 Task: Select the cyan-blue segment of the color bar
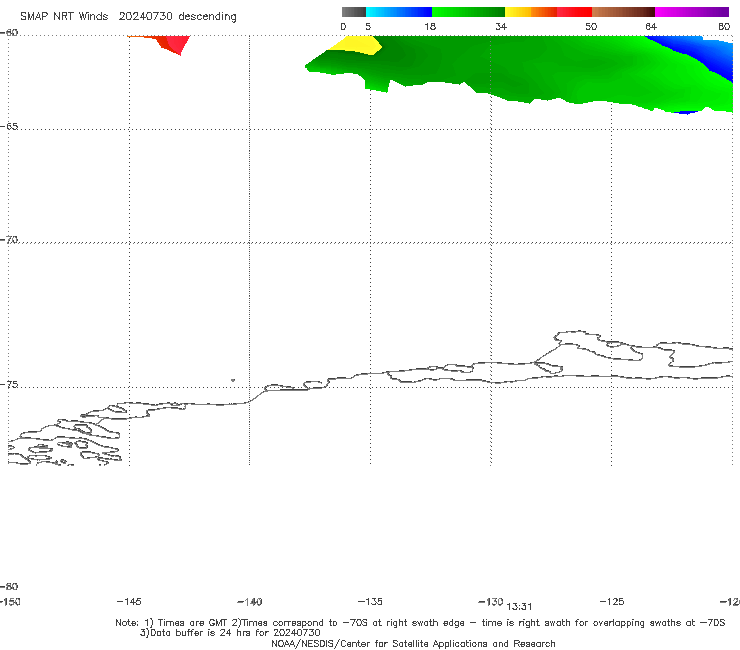tap(399, 12)
